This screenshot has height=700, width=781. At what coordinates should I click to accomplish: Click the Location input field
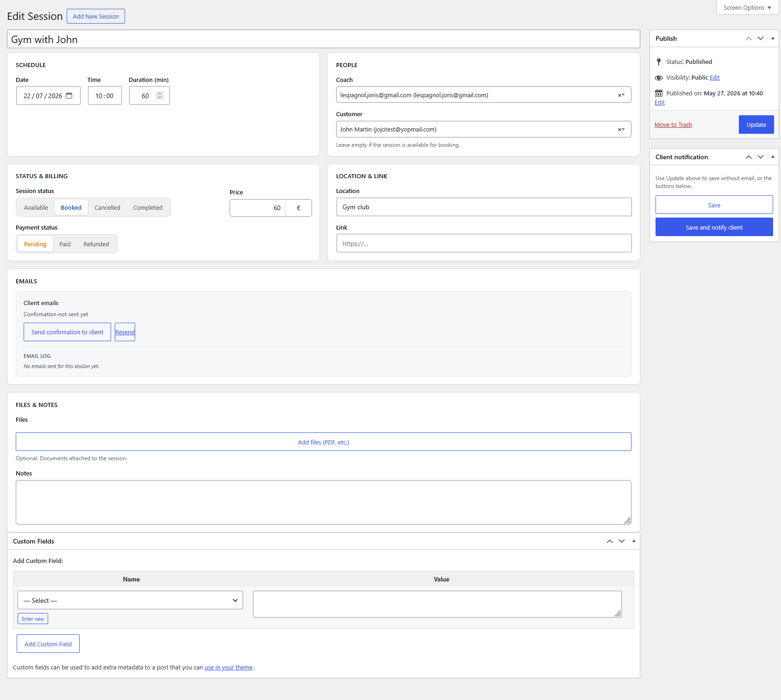coord(484,207)
